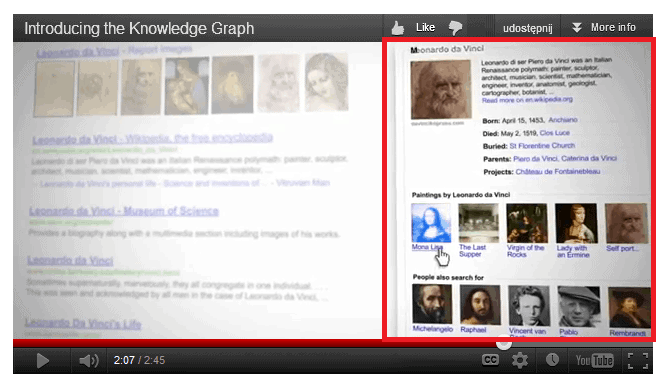Select the Virgin of the Rocks thumbnail
Image resolution: width=662 pixels, height=387 pixels.
pyautogui.click(x=527, y=223)
